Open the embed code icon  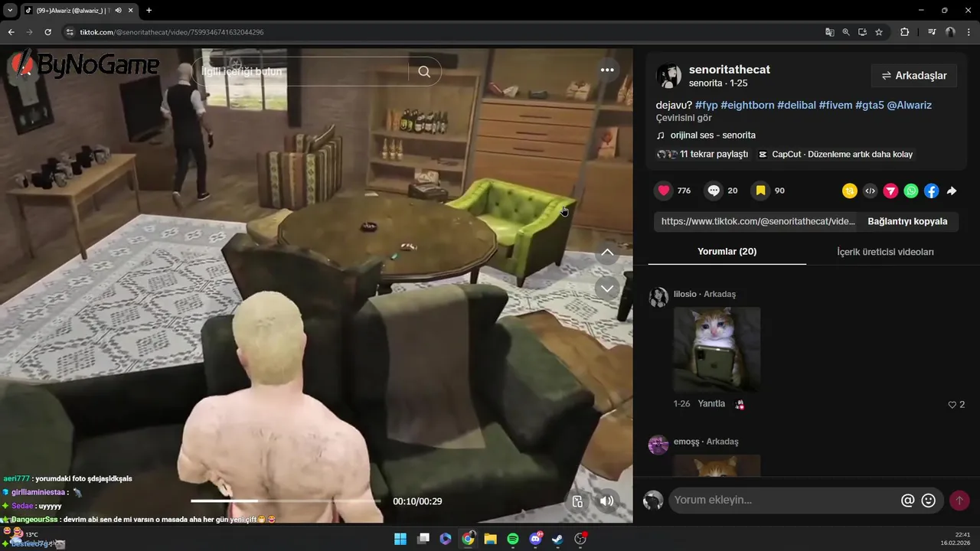click(870, 191)
